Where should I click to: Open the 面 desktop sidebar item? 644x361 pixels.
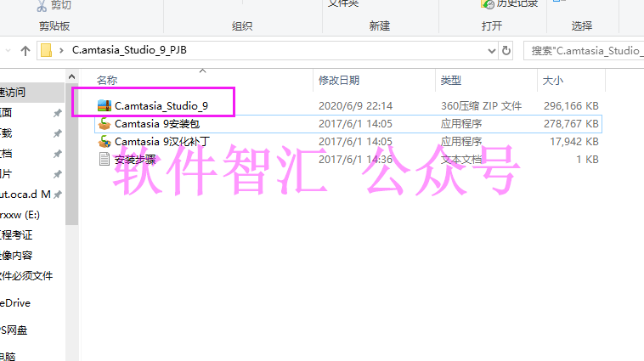point(6,112)
